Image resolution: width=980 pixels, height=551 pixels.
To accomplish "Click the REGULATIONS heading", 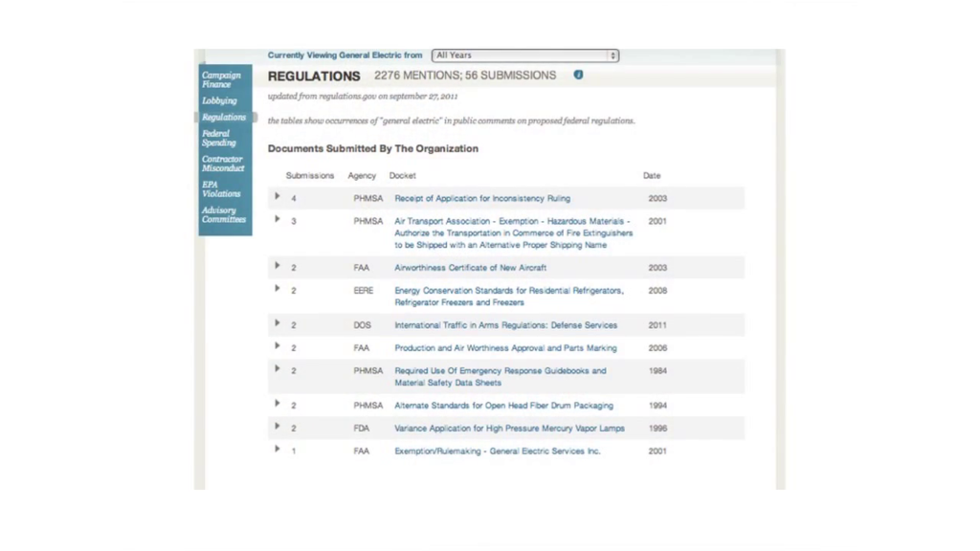I will (314, 77).
